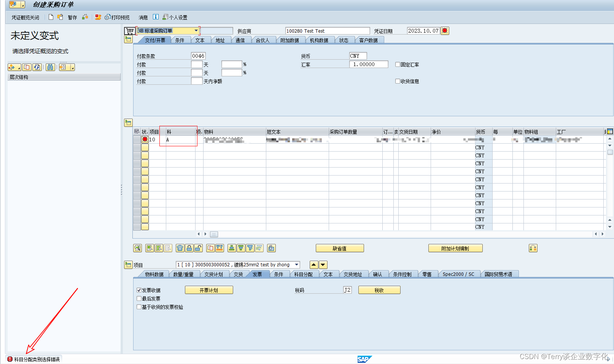Click the 开票计划 button
The image size is (614, 364).
pos(208,290)
